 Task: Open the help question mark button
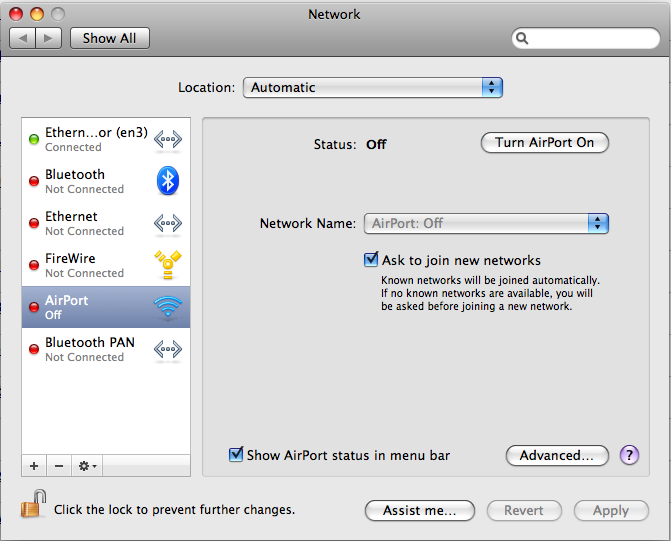coord(629,455)
